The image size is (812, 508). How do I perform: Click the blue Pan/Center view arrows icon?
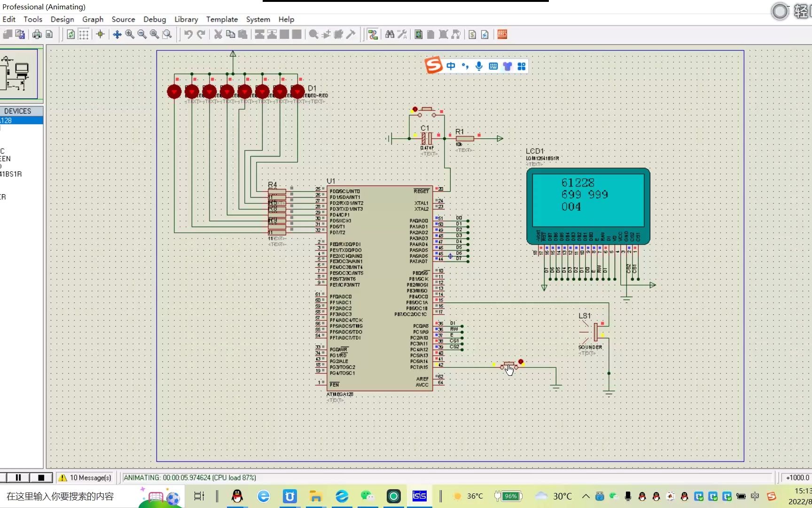tap(117, 34)
